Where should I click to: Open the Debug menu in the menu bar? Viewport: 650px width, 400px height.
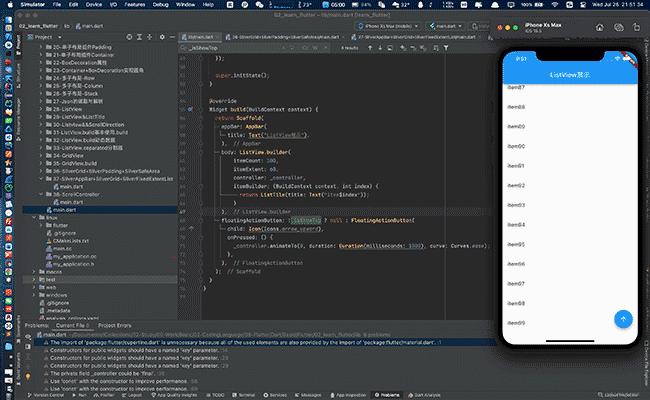coord(160,5)
